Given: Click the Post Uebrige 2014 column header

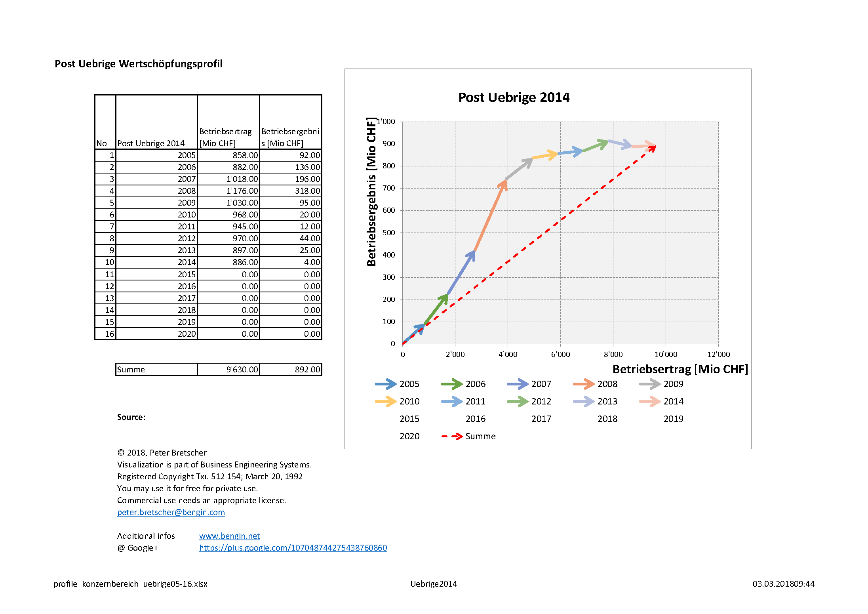Looking at the screenshot, I should pyautogui.click(x=156, y=122).
